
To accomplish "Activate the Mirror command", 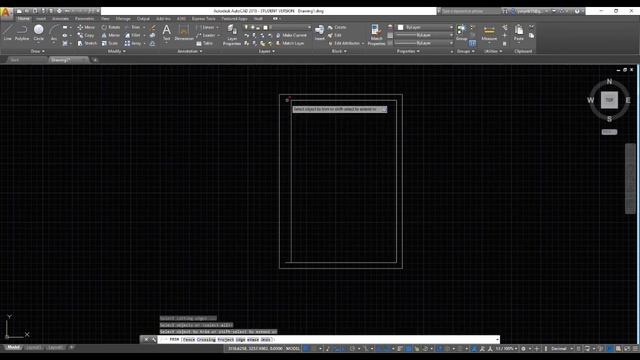I will (x=111, y=36).
